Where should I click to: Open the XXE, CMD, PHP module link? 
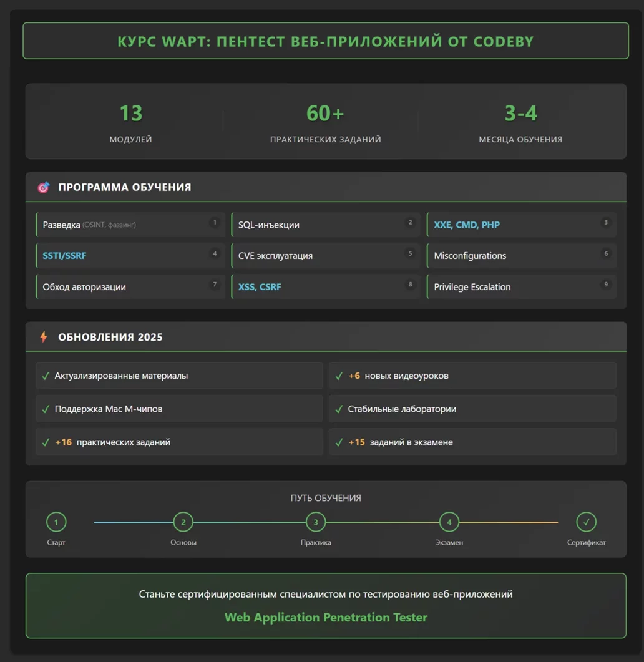point(467,225)
